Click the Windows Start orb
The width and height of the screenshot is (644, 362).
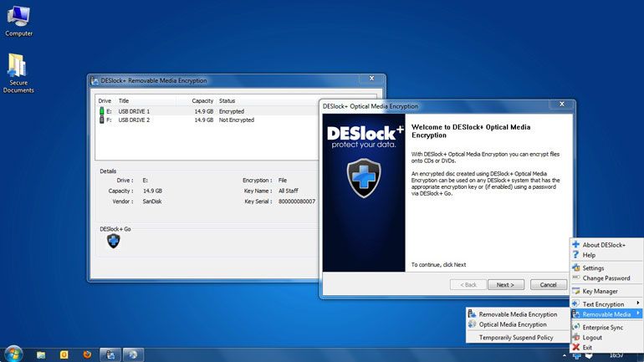tap(13, 354)
